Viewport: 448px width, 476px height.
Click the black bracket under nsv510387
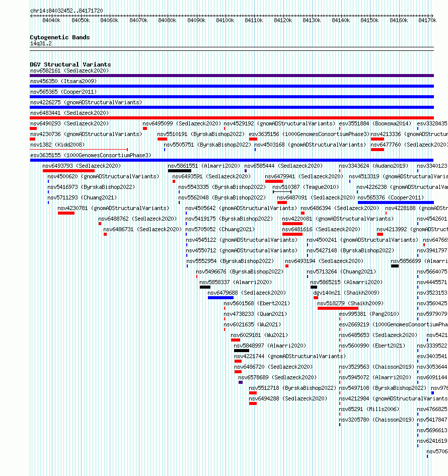(x=282, y=192)
